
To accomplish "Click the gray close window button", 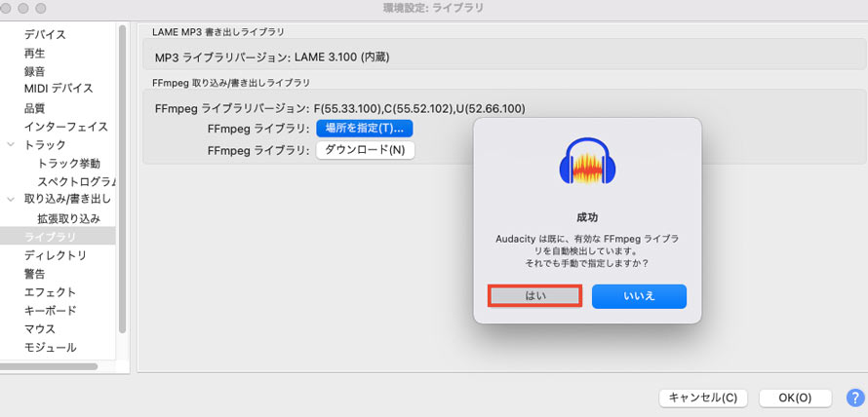I will pos(5,9).
